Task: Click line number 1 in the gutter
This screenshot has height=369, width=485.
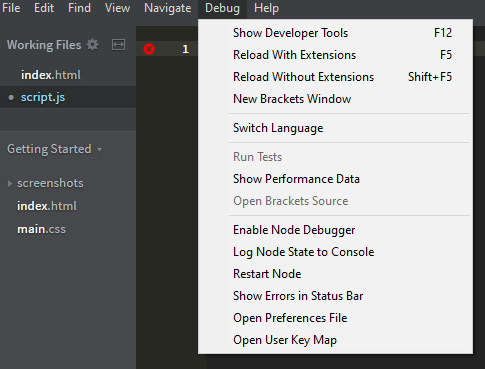Action: click(185, 49)
